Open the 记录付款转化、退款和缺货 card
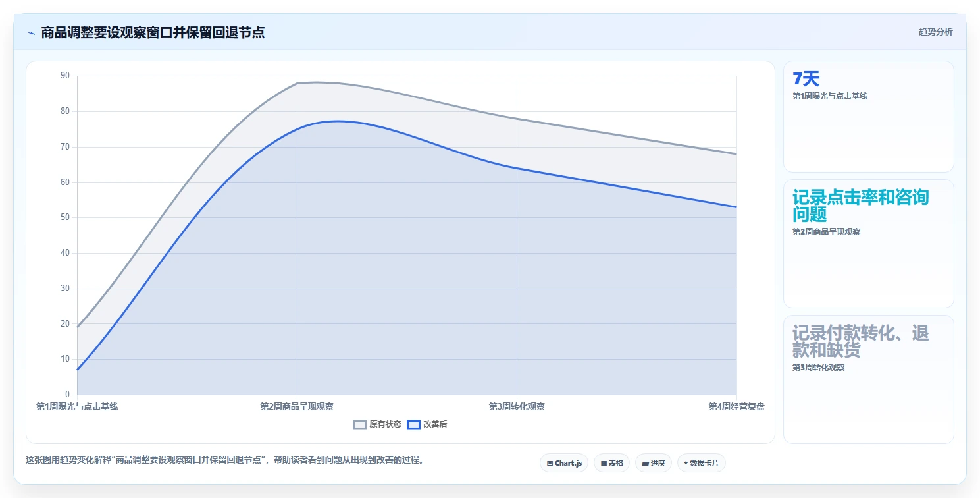 click(869, 379)
